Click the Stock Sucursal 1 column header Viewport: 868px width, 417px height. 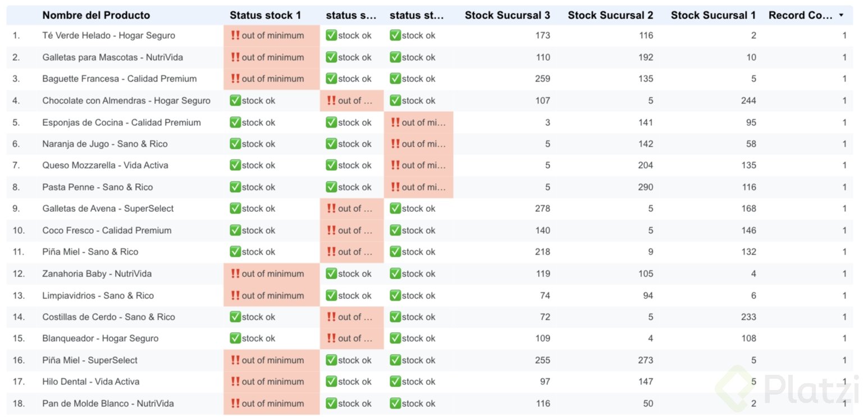pyautogui.click(x=713, y=16)
